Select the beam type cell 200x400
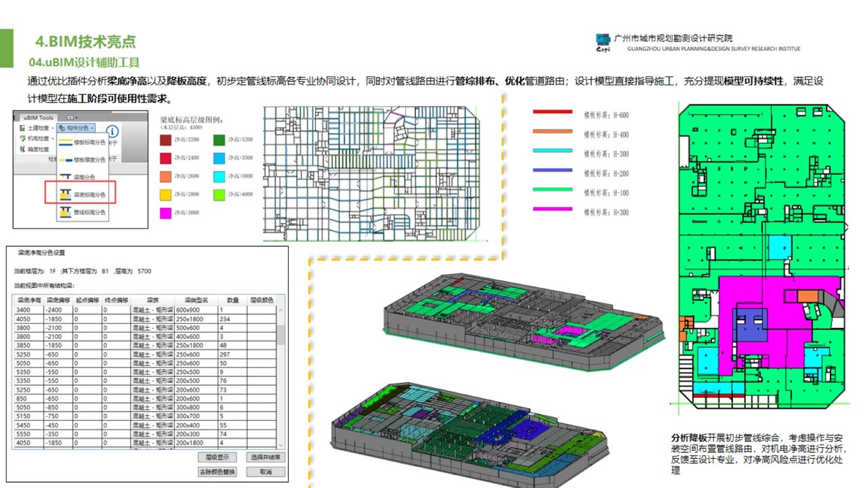 (x=197, y=425)
